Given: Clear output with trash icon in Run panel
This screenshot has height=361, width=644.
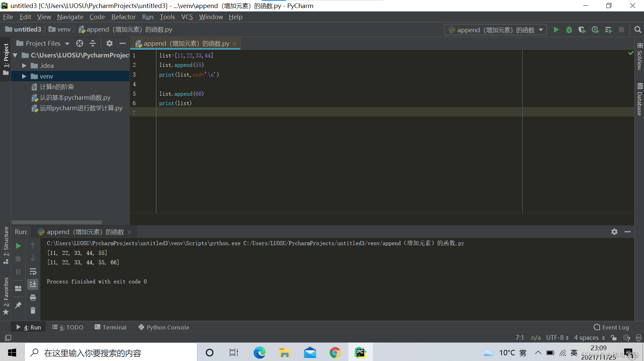Looking at the screenshot, I should pyautogui.click(x=33, y=310).
